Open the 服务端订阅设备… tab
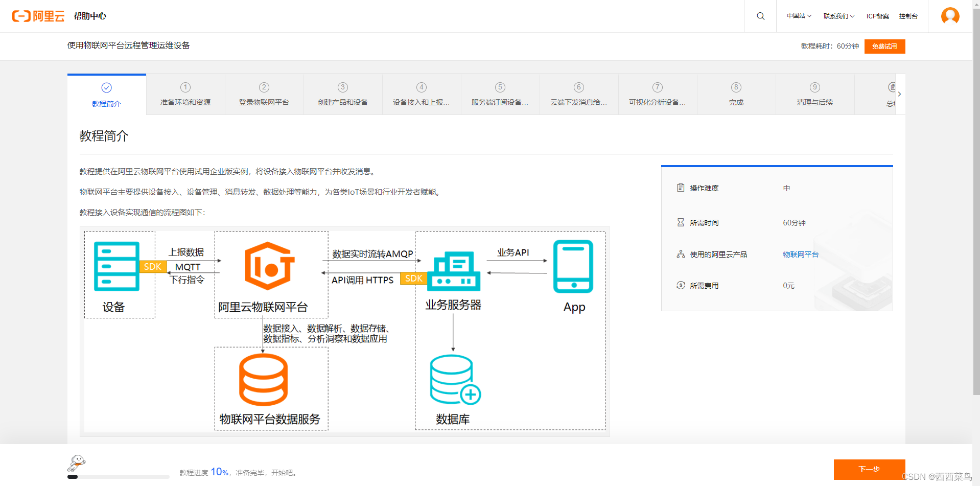The image size is (980, 486). point(500,95)
